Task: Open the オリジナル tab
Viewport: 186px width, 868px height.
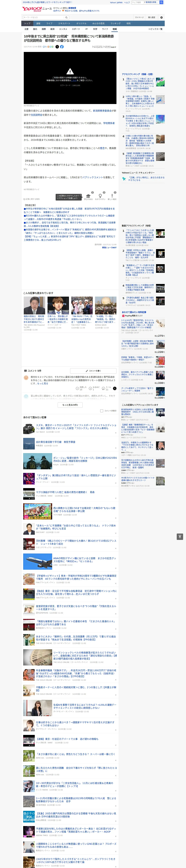Action: (81, 23)
